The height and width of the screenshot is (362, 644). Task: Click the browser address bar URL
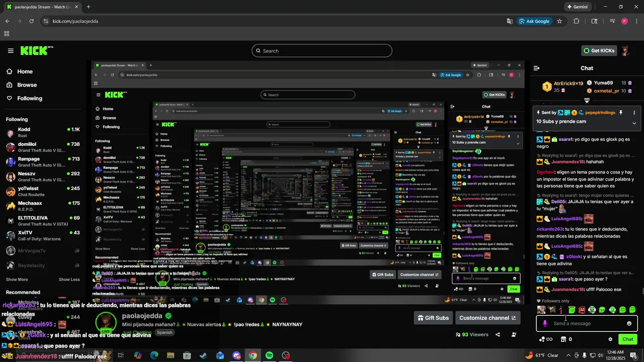tap(75, 21)
